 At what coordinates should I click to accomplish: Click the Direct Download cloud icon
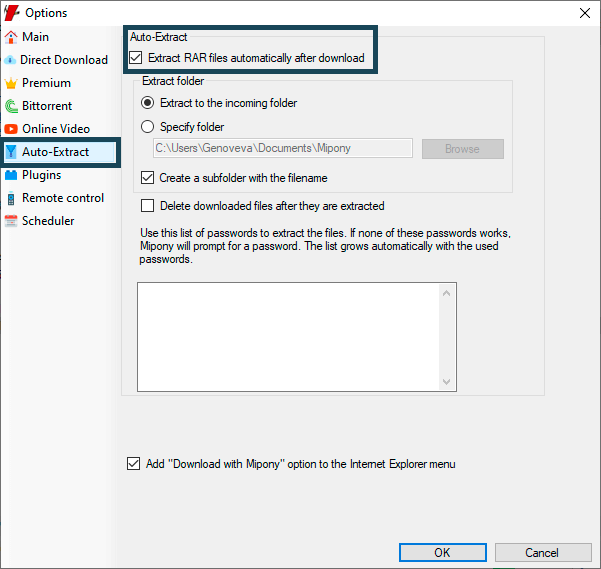point(10,60)
